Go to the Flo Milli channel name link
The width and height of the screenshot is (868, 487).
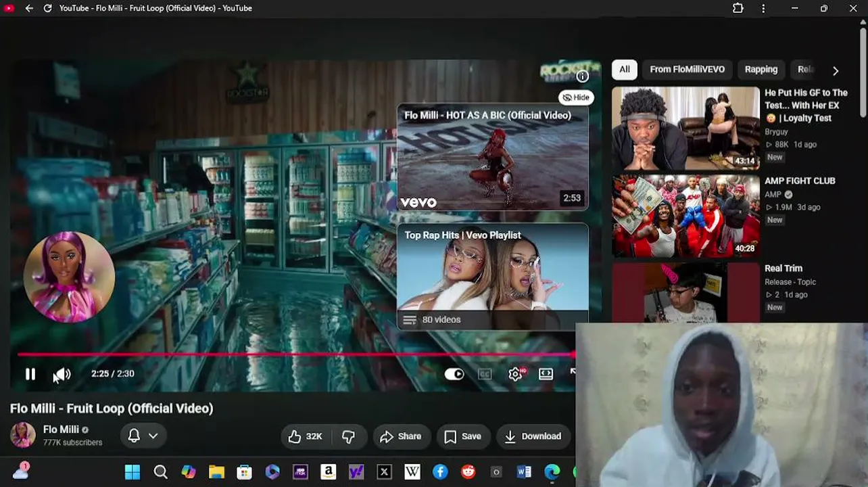pos(61,430)
